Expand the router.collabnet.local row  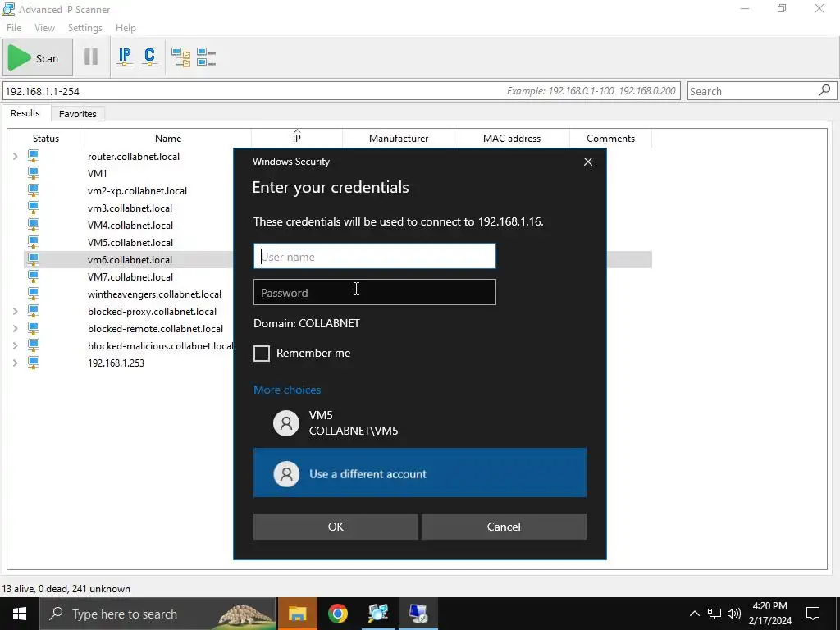click(16, 157)
